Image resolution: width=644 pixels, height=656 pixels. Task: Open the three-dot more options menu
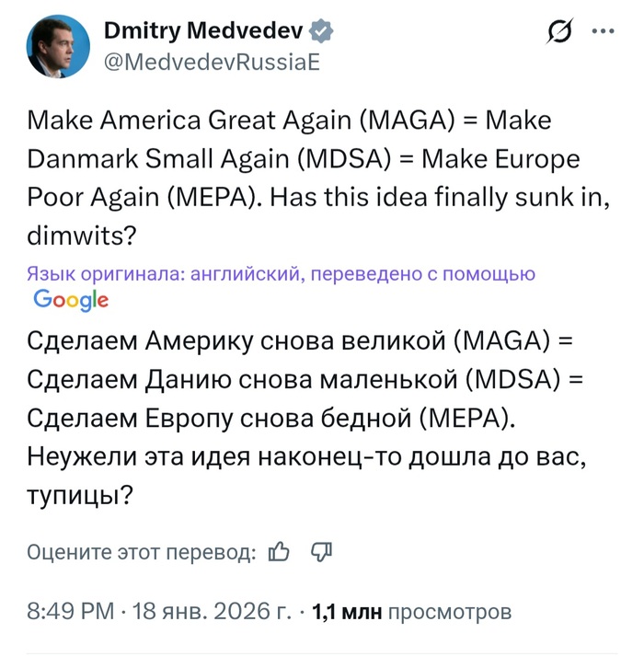pyautogui.click(x=603, y=32)
